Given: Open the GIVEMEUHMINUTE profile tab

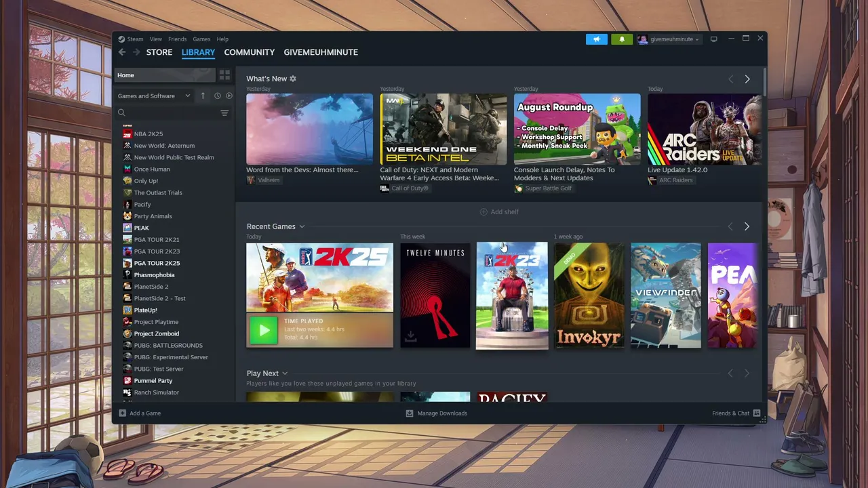Looking at the screenshot, I should point(321,52).
